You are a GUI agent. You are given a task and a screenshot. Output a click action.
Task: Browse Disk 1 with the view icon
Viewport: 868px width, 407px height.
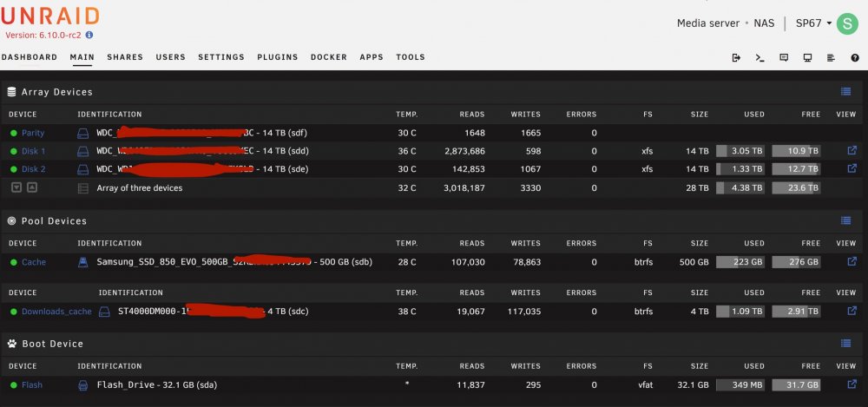852,150
